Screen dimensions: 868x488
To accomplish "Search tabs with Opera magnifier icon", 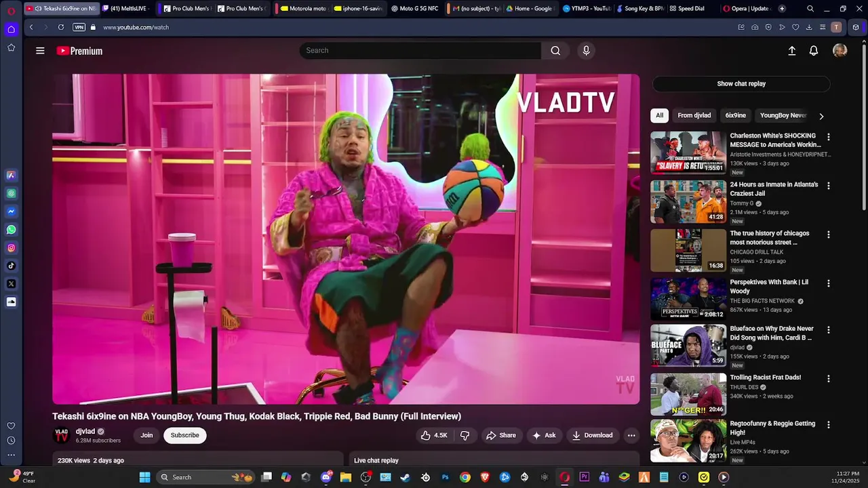I will pyautogui.click(x=810, y=9).
